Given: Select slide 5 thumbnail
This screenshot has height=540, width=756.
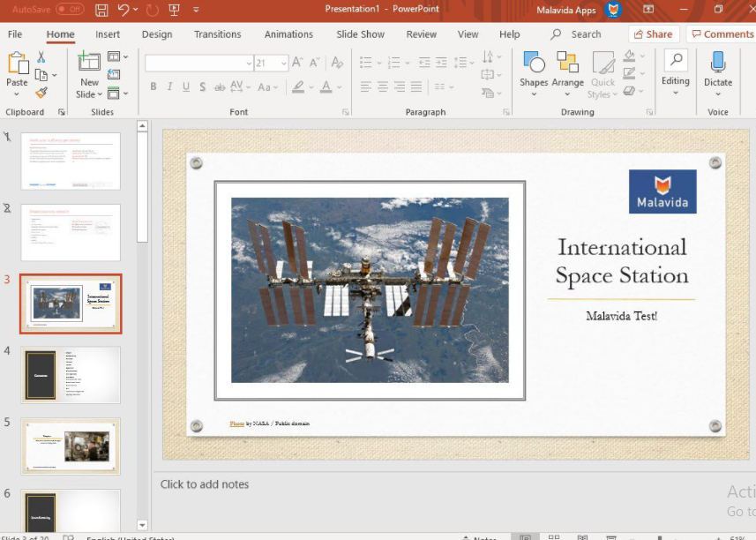Looking at the screenshot, I should click(71, 446).
